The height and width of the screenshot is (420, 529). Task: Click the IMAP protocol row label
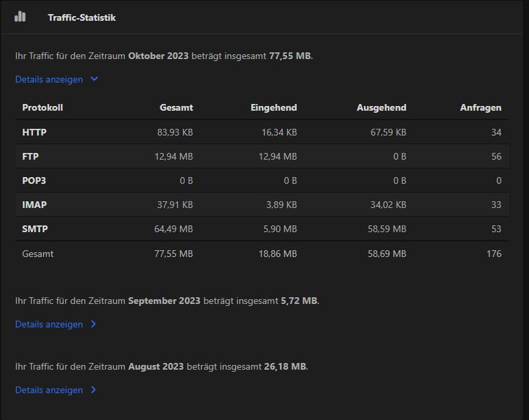[x=34, y=205]
